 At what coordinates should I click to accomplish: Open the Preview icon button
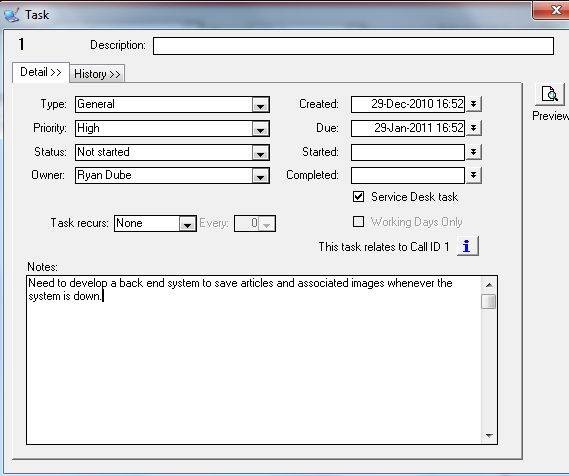pyautogui.click(x=550, y=94)
